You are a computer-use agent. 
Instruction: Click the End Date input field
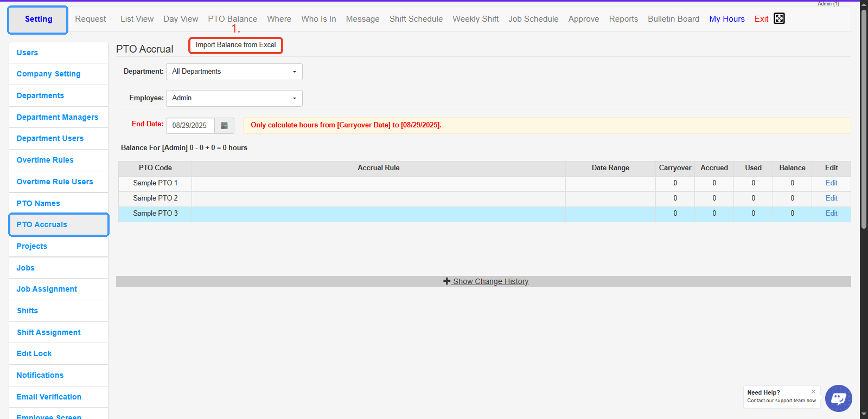190,125
